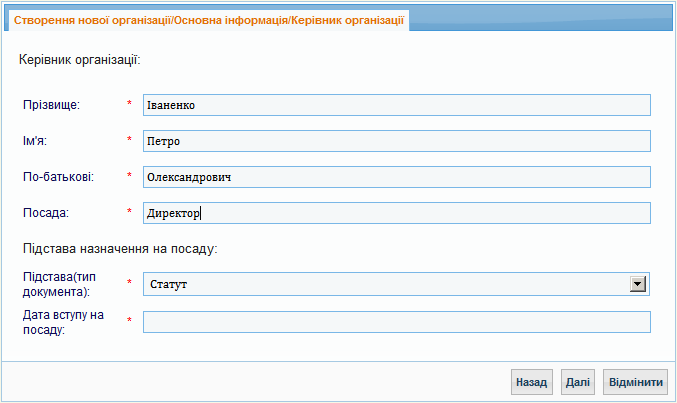Click the По-батькові label

point(58,177)
